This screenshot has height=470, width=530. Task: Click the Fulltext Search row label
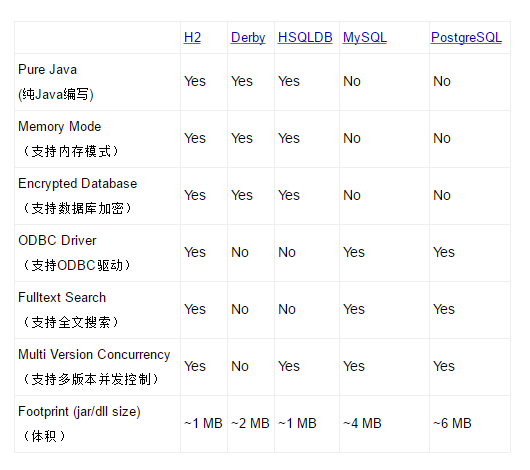pyautogui.click(x=62, y=298)
